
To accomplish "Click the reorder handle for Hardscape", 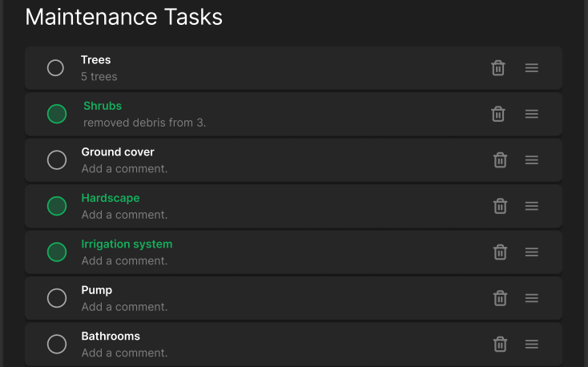I will click(532, 206).
